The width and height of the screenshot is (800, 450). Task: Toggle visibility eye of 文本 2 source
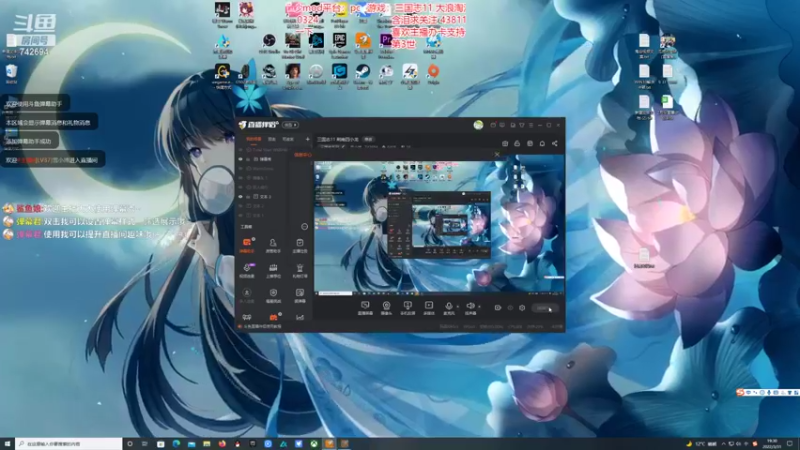[x=241, y=206]
